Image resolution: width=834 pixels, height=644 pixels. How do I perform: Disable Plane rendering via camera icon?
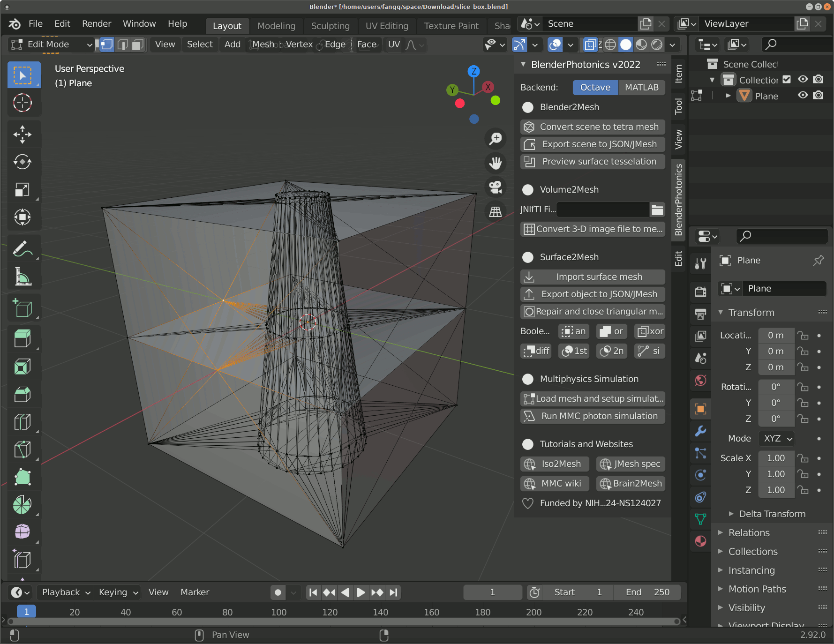pyautogui.click(x=819, y=96)
